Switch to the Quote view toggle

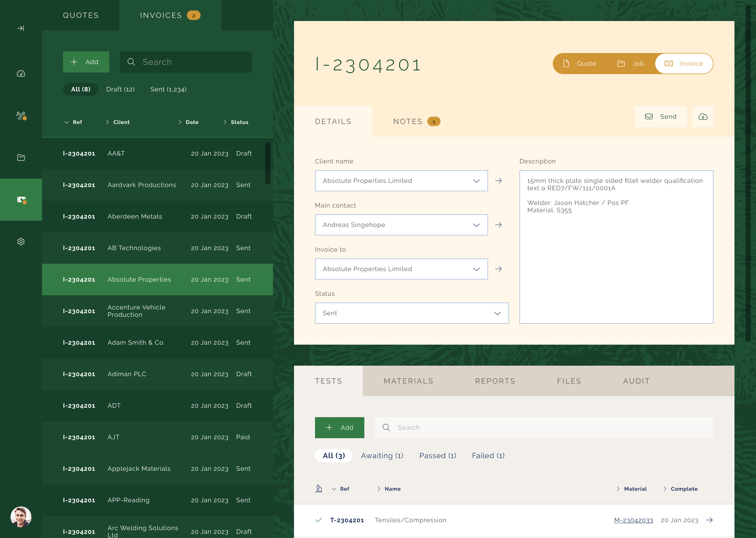click(x=580, y=64)
